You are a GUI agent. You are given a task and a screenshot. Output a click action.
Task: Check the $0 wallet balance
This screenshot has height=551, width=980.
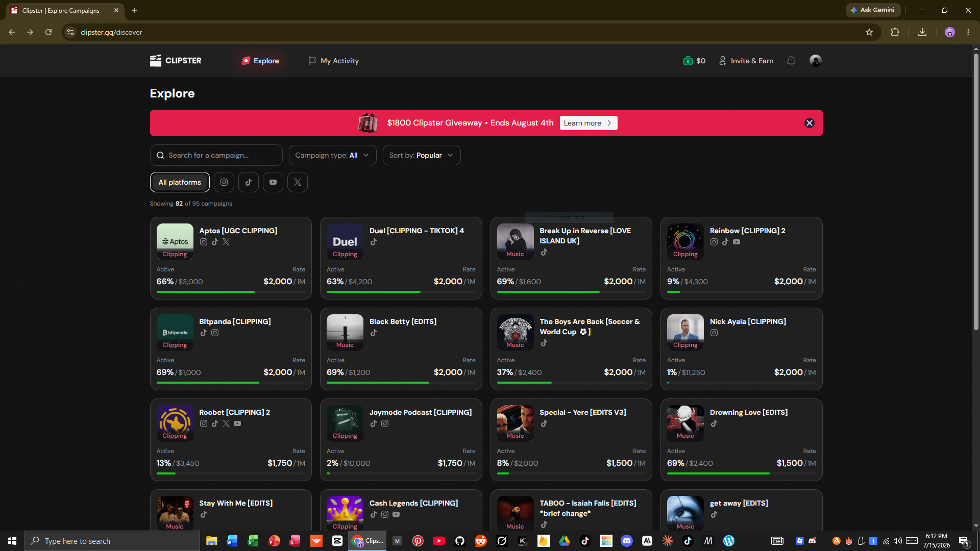tap(694, 61)
